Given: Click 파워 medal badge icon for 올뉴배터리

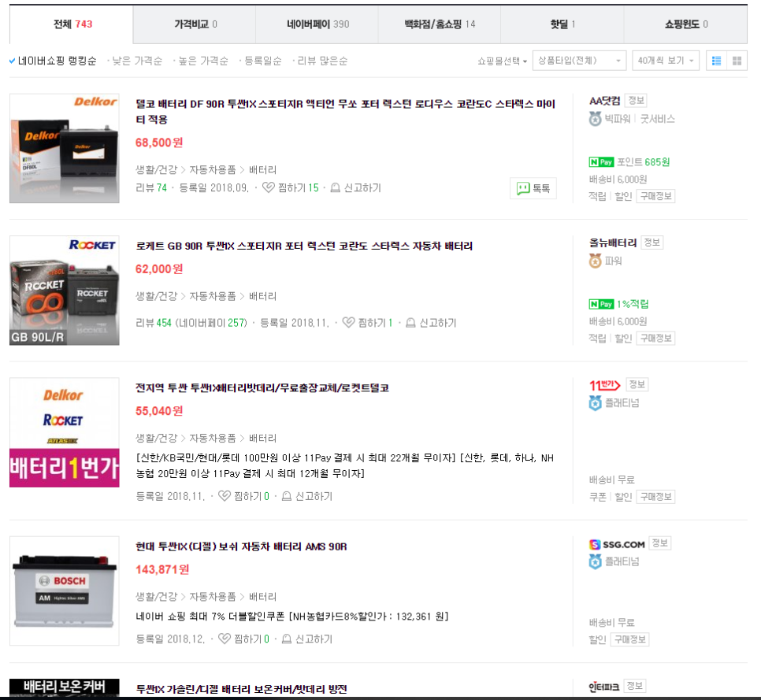Looking at the screenshot, I should pyautogui.click(x=595, y=261).
